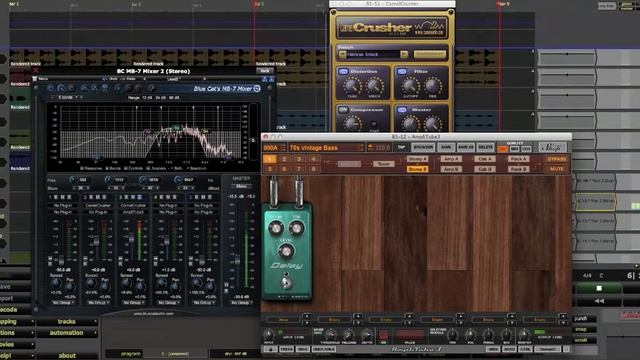Toggle CamelCrusher Distortion section on
This screenshot has height=360, width=640.
pyautogui.click(x=343, y=71)
